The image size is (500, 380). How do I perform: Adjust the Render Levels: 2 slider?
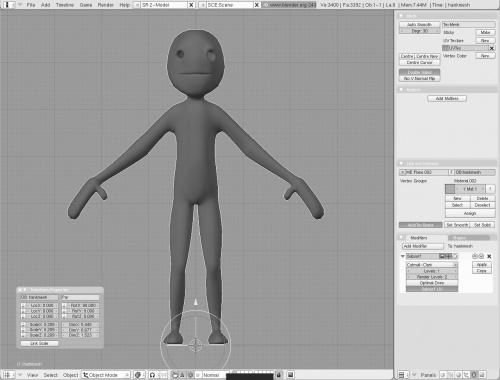pos(432,277)
